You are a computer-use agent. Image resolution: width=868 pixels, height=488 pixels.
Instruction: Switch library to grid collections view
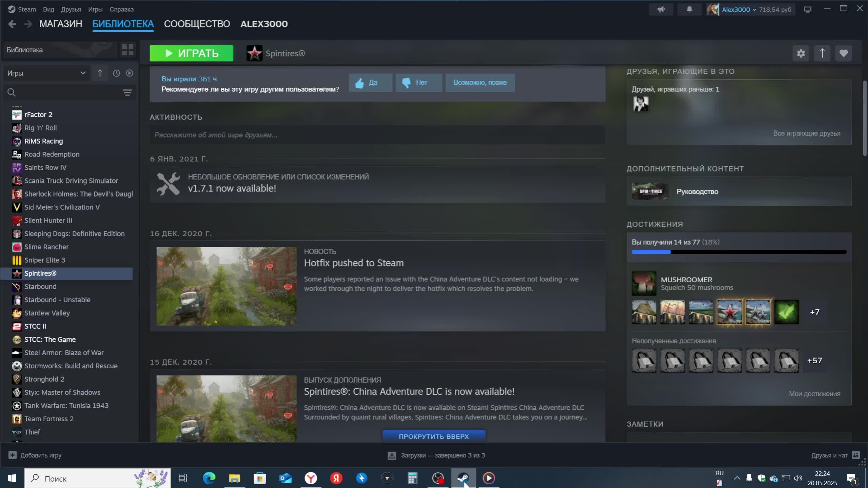click(128, 50)
